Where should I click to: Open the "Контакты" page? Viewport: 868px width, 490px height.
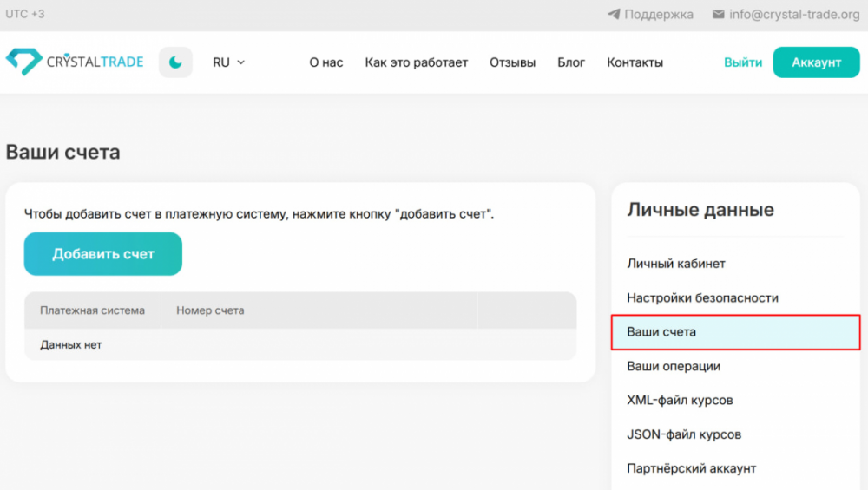pyautogui.click(x=635, y=62)
